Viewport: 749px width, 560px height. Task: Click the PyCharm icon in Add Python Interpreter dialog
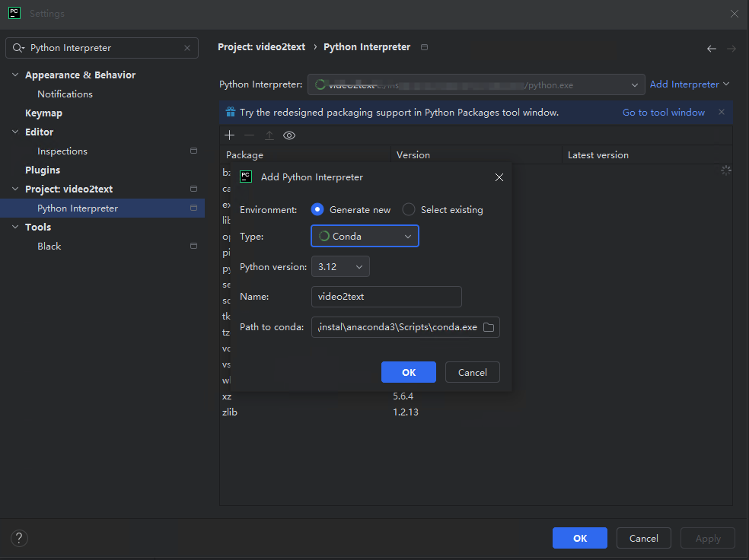click(246, 177)
